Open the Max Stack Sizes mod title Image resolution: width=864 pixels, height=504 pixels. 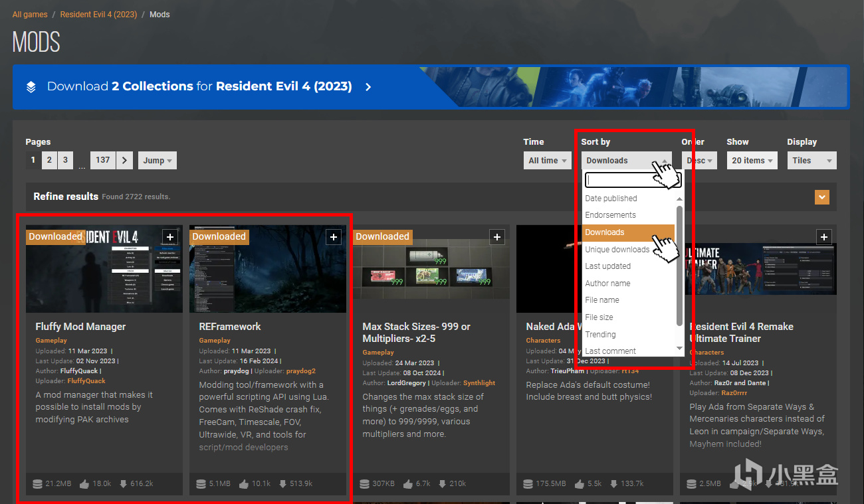(x=416, y=333)
